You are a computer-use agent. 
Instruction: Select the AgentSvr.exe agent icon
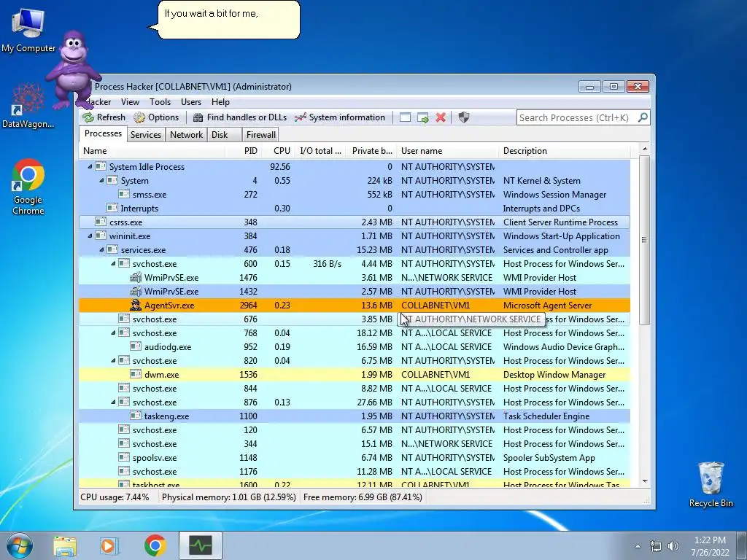coord(136,306)
